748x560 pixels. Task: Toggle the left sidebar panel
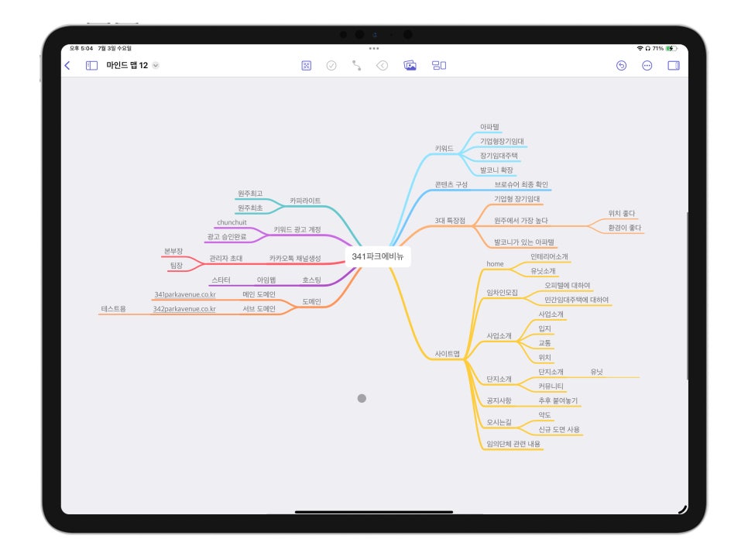coord(91,65)
